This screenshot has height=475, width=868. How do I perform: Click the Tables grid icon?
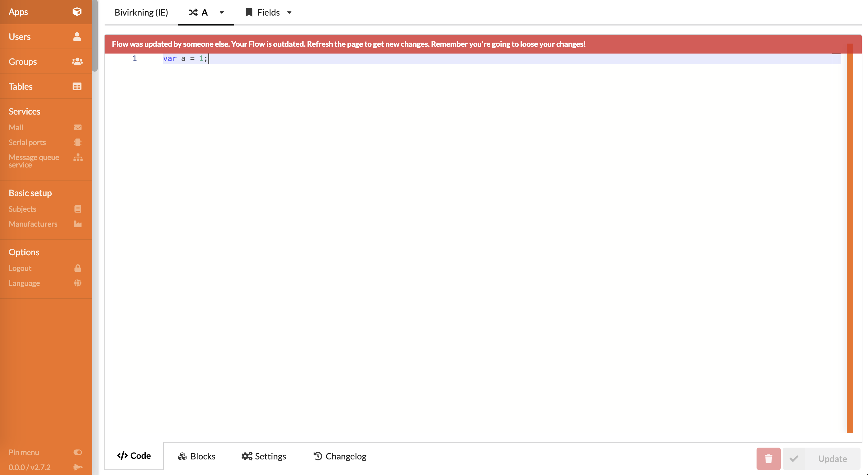[x=77, y=87]
